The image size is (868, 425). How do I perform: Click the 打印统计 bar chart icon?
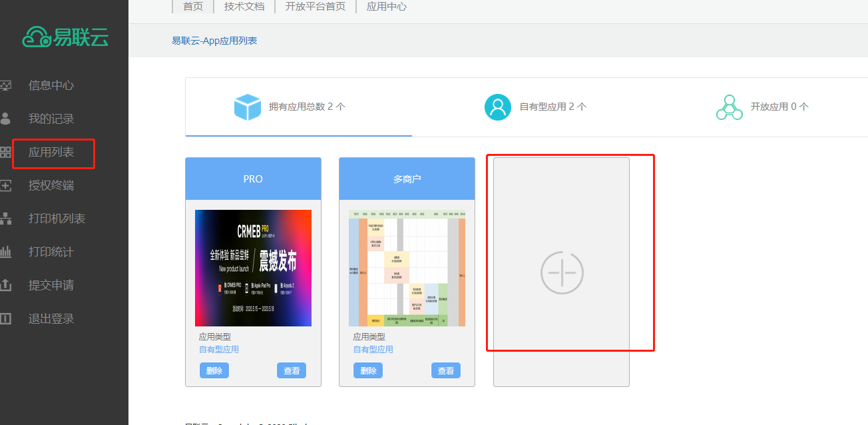pos(6,252)
